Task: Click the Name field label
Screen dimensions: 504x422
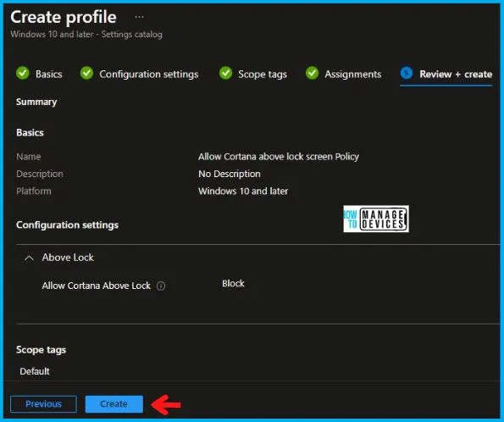Action: click(29, 157)
